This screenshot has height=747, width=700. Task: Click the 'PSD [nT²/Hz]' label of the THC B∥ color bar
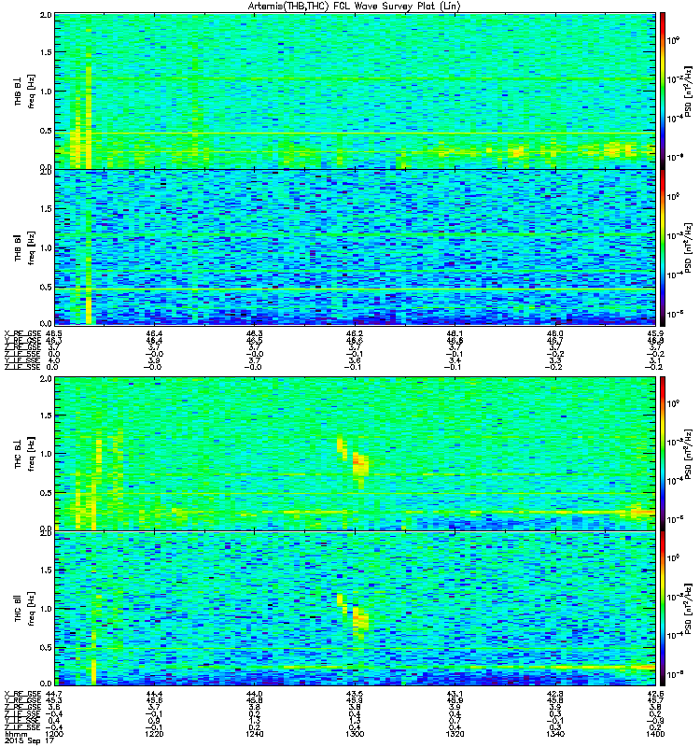(688, 609)
